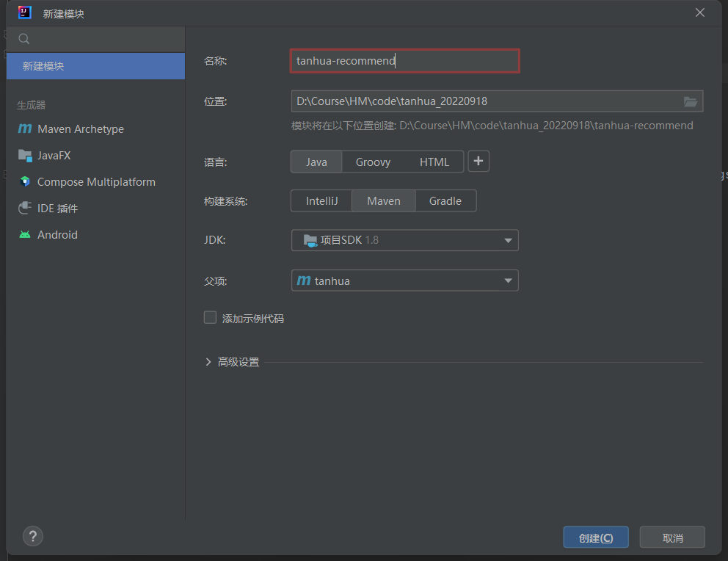The image size is (728, 561).
Task: Add another language with plus button
Action: click(x=478, y=161)
